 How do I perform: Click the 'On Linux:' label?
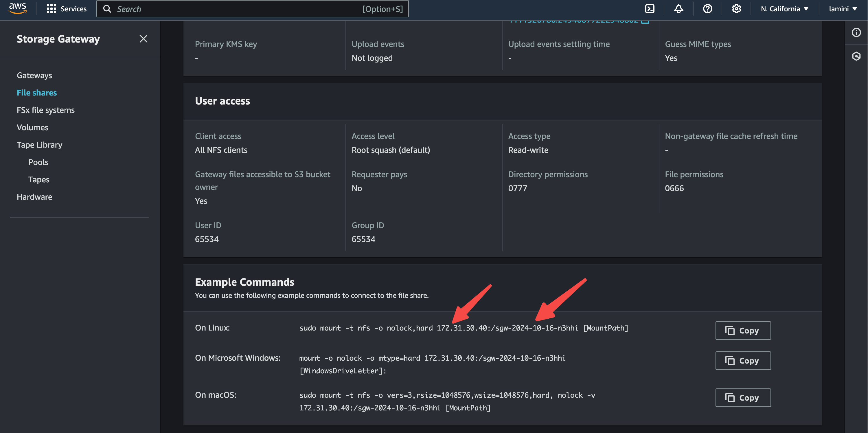pyautogui.click(x=212, y=328)
